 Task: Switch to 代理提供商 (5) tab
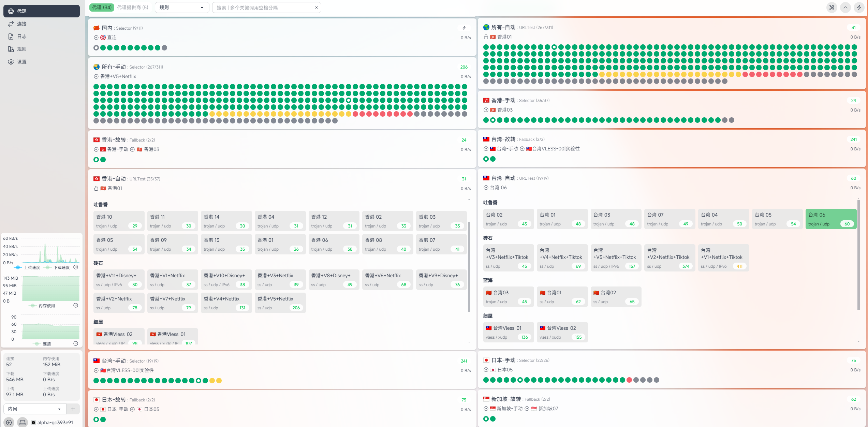pos(133,8)
